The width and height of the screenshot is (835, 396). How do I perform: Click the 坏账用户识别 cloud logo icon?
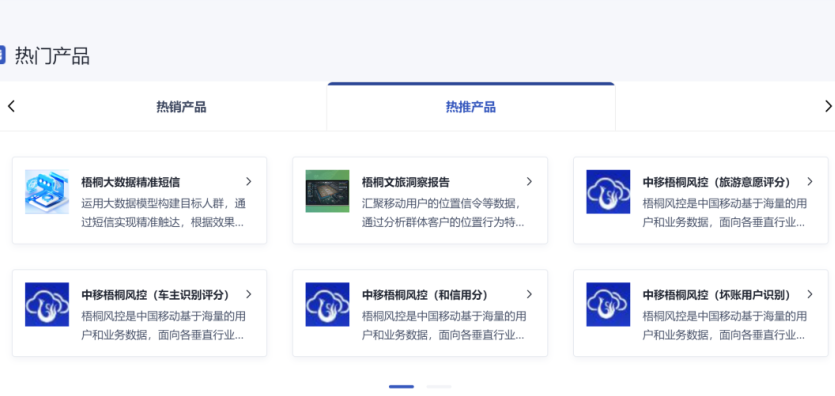pyautogui.click(x=608, y=304)
